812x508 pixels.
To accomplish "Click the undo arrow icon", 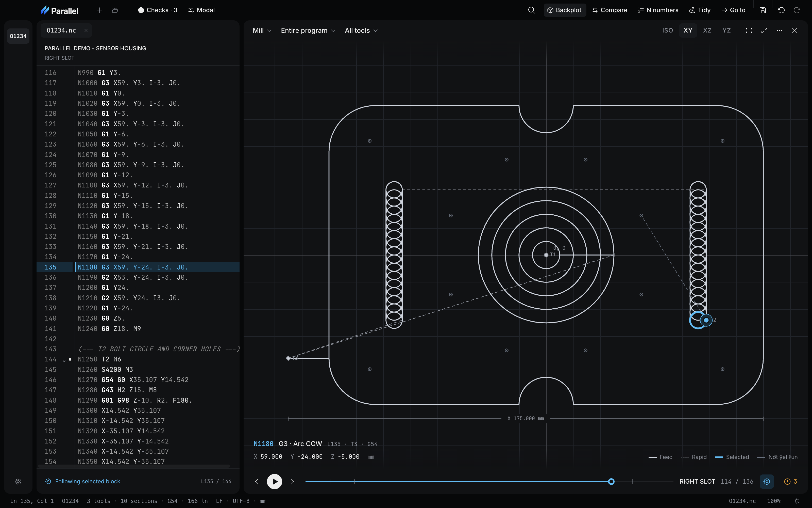I will [x=781, y=10].
